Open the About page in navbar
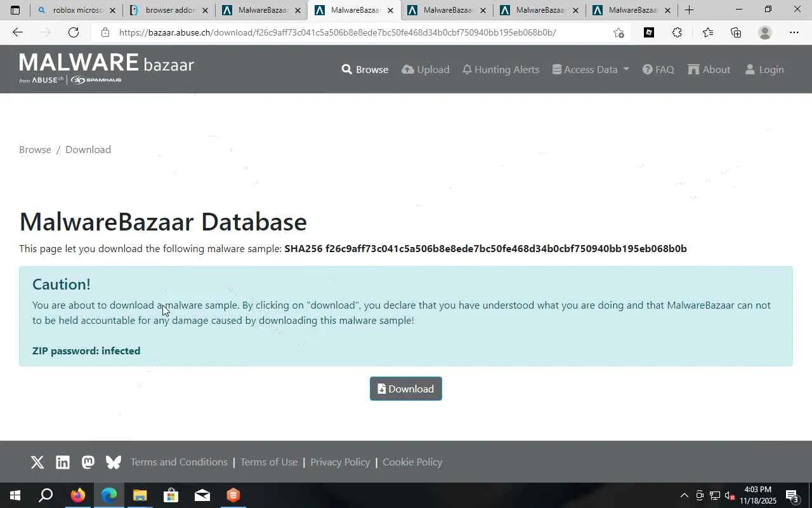The image size is (812, 508). [x=709, y=69]
